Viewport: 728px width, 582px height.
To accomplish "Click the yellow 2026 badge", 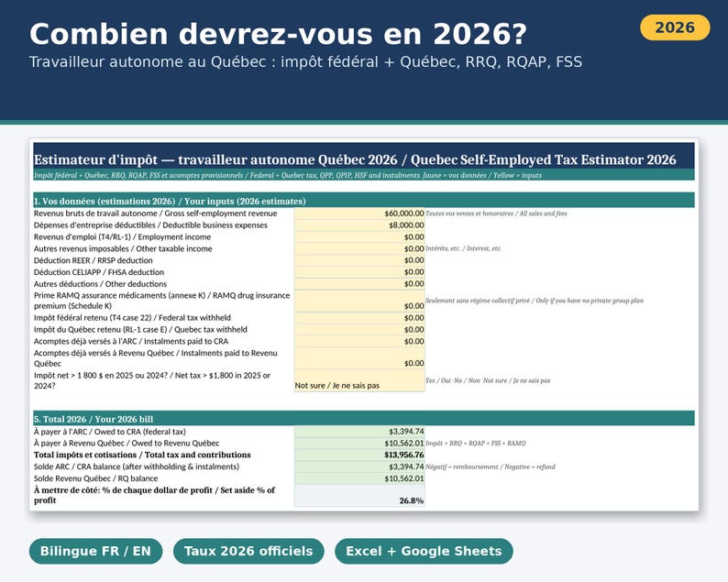I will [x=675, y=27].
